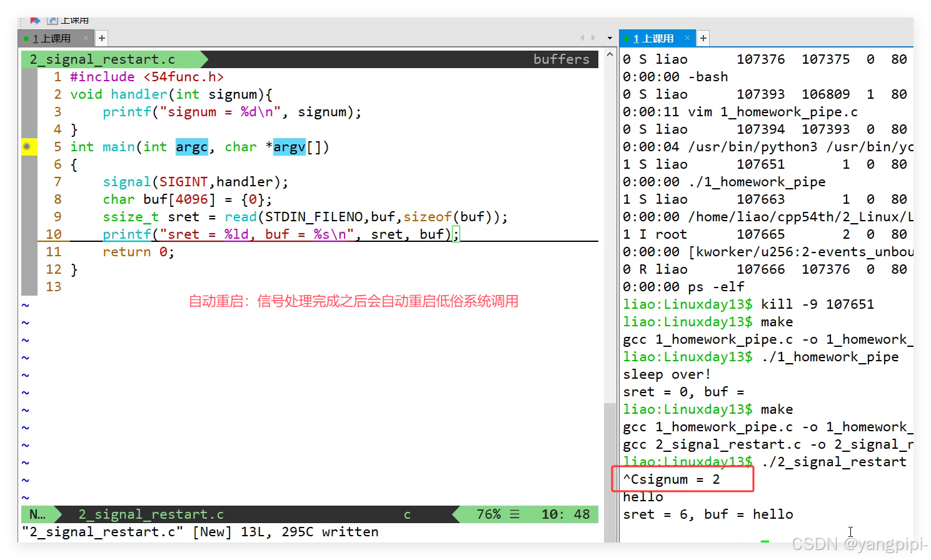Click status line filename 2_signal_restart.c
This screenshot has width=931, height=560.
click(x=151, y=514)
